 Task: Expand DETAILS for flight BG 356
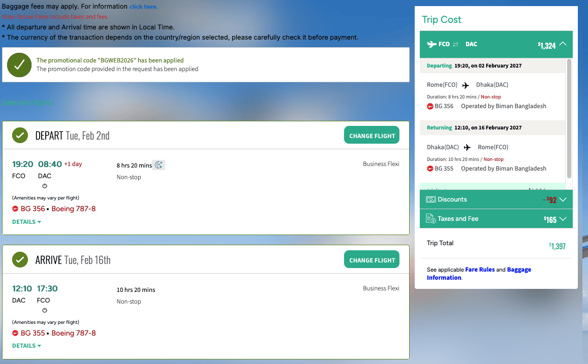(x=26, y=222)
